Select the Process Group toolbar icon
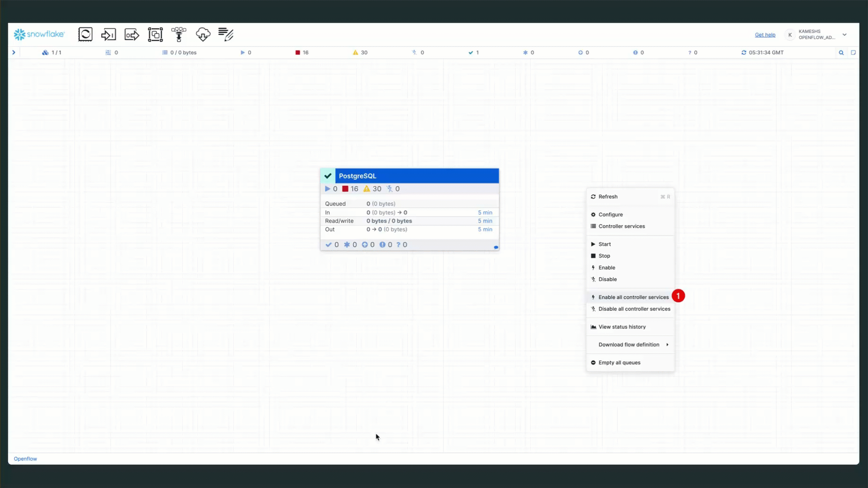Screen dimensions: 868x488 tap(155, 35)
